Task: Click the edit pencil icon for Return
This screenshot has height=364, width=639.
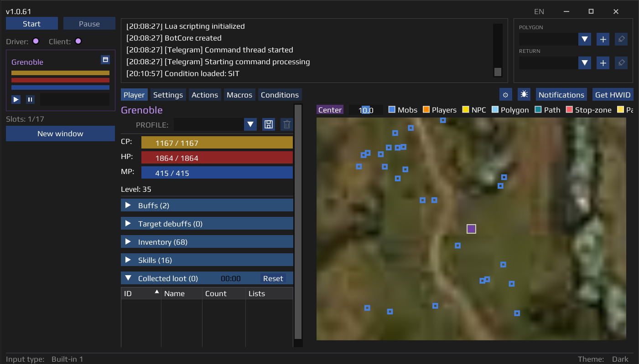Action: coord(621,63)
